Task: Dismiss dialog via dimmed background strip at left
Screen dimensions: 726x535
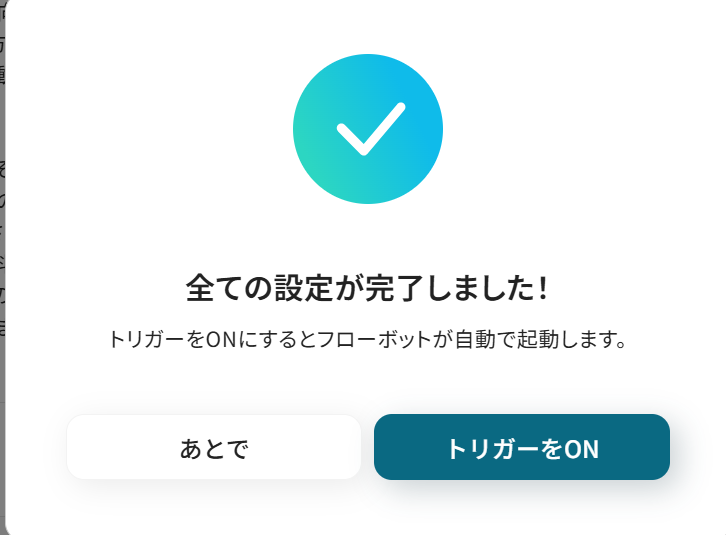Action: coord(2,267)
